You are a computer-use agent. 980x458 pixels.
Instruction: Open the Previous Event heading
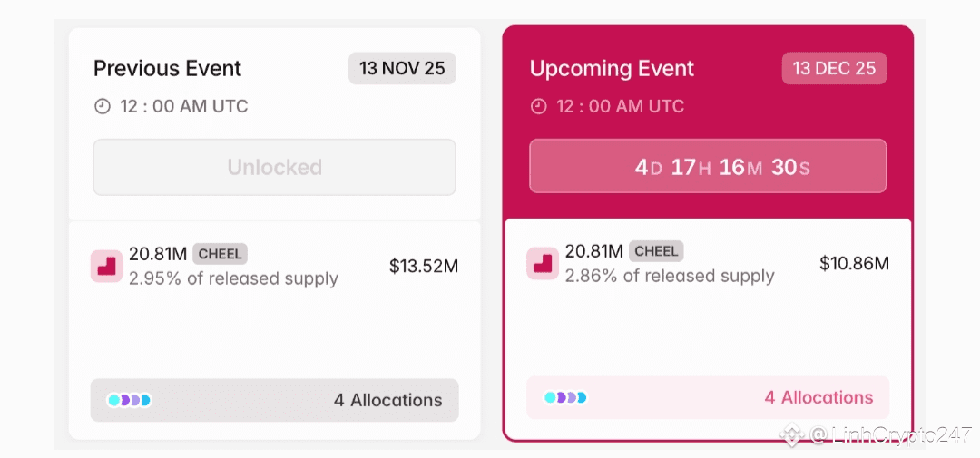(168, 69)
